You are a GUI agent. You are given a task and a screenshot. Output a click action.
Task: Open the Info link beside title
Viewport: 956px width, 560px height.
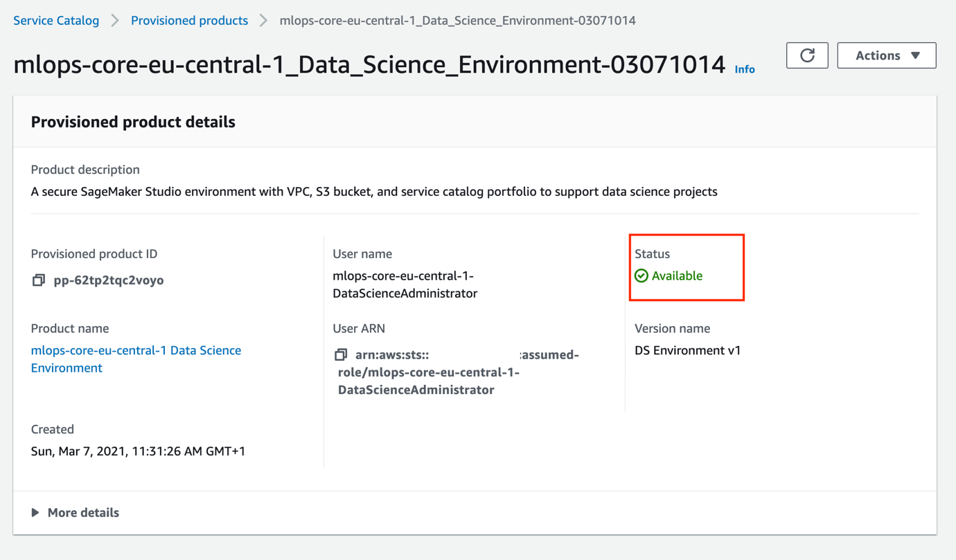pyautogui.click(x=745, y=69)
